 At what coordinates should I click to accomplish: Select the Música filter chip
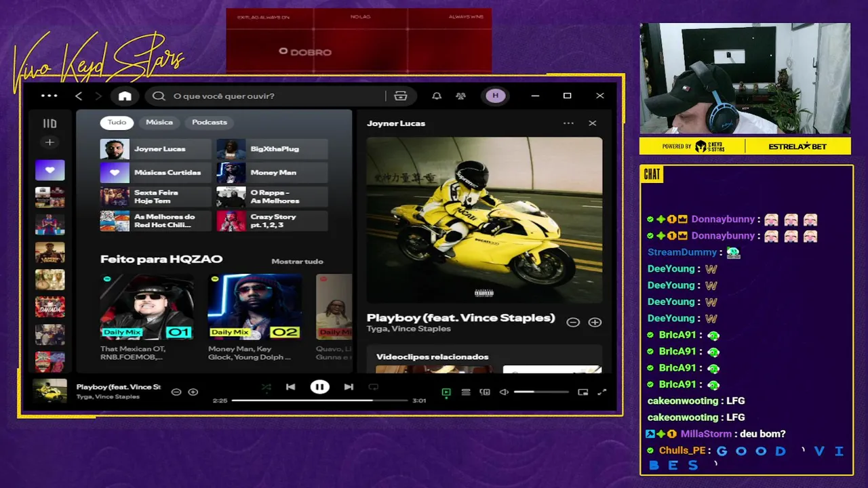(159, 122)
